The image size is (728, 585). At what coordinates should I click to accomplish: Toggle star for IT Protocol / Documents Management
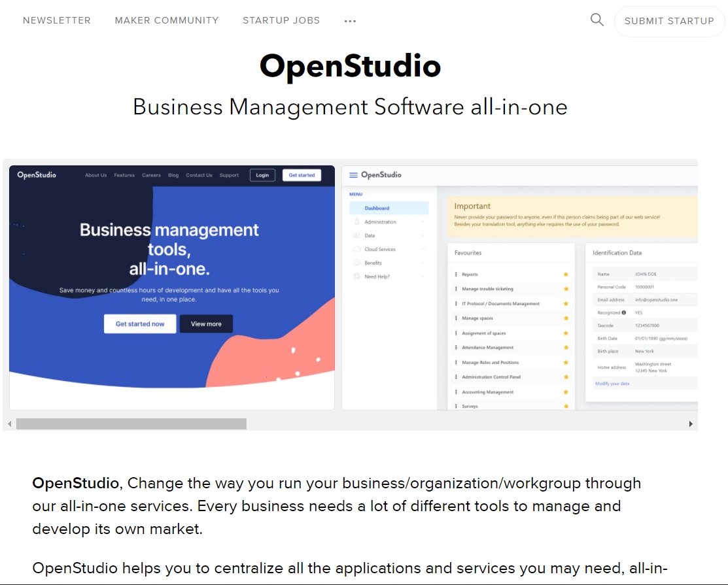[566, 303]
